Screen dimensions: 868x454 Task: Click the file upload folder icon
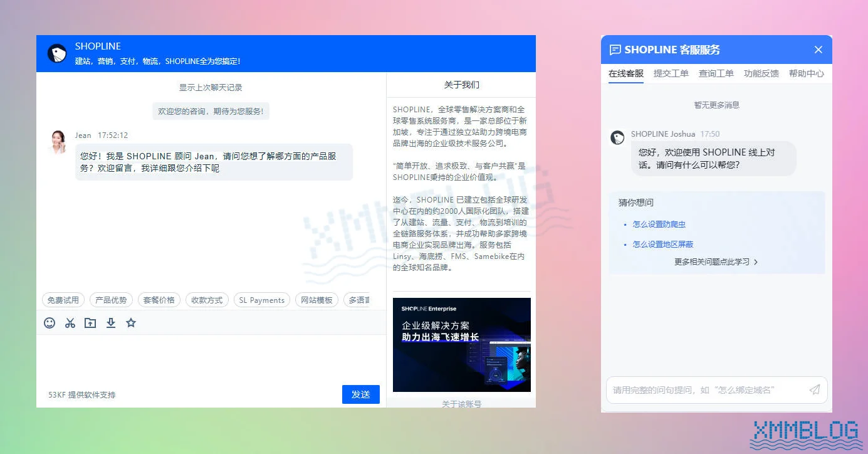click(90, 323)
